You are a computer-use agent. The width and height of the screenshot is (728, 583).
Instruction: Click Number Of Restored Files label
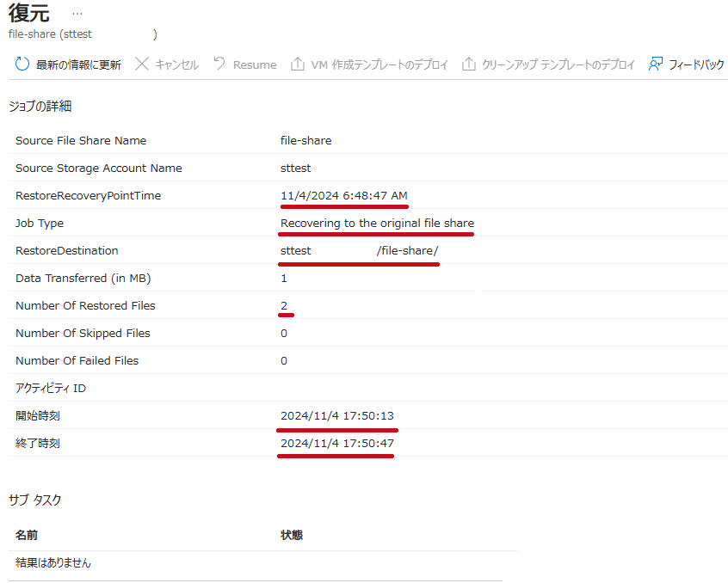click(85, 305)
